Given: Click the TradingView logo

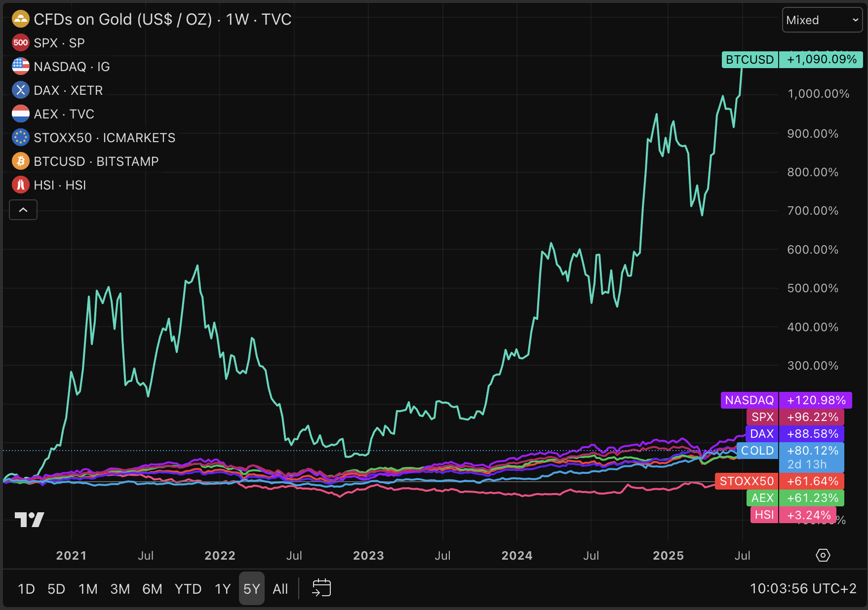Looking at the screenshot, I should [x=29, y=520].
